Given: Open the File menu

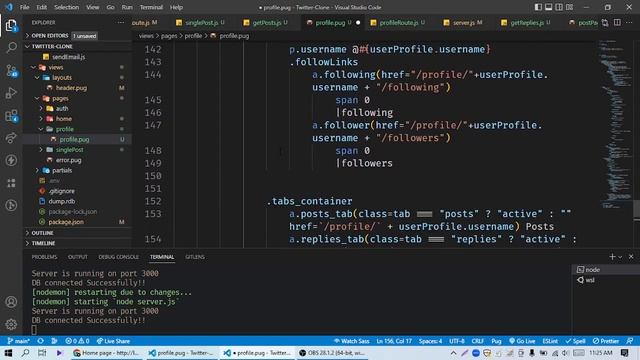Looking at the screenshot, I should (x=24, y=7).
